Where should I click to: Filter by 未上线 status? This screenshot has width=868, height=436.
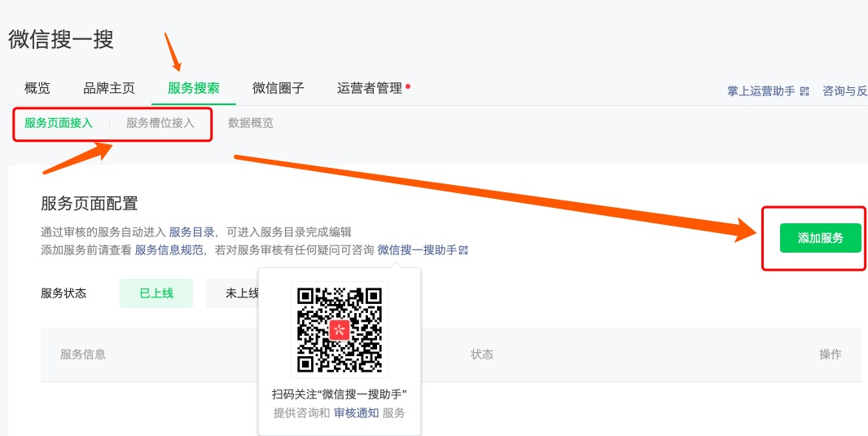tap(233, 293)
